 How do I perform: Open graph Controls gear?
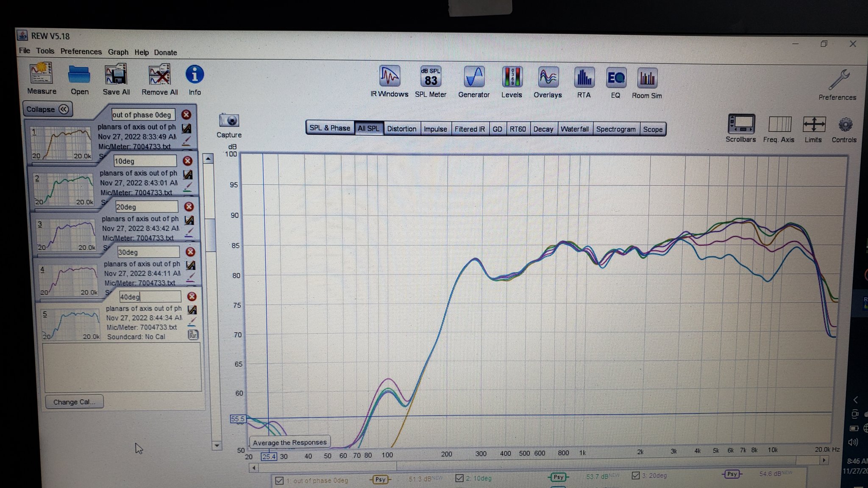pyautogui.click(x=845, y=125)
